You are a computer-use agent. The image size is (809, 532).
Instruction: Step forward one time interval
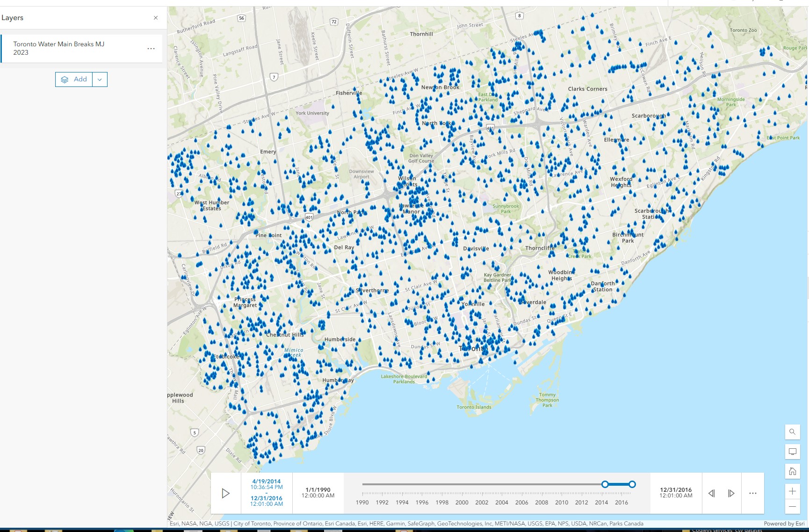coord(731,493)
